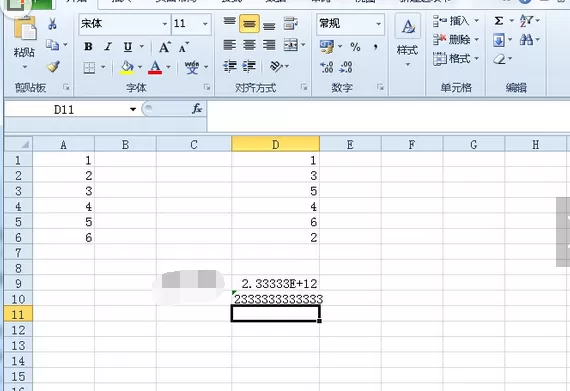Click the Copy icon
The image size is (570, 391).
[x=52, y=45]
